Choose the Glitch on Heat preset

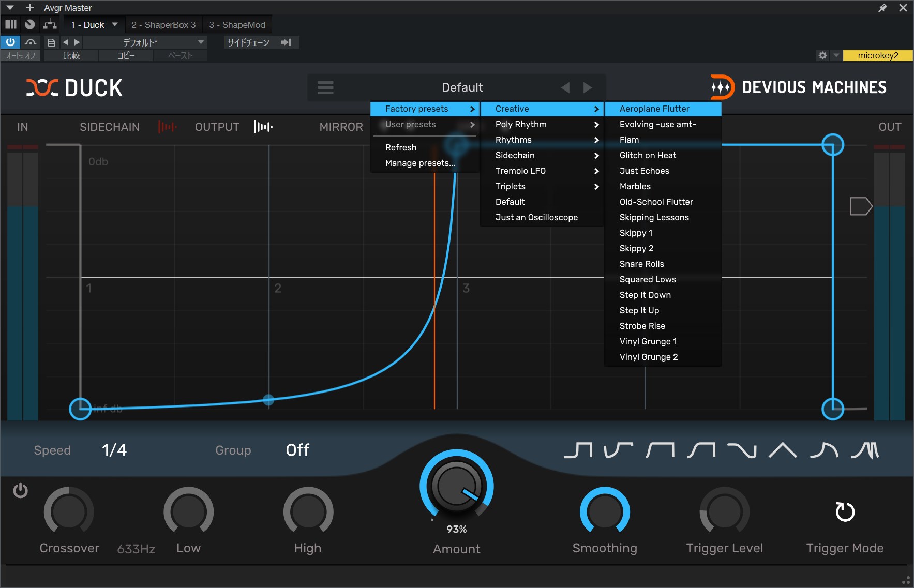coord(663,155)
